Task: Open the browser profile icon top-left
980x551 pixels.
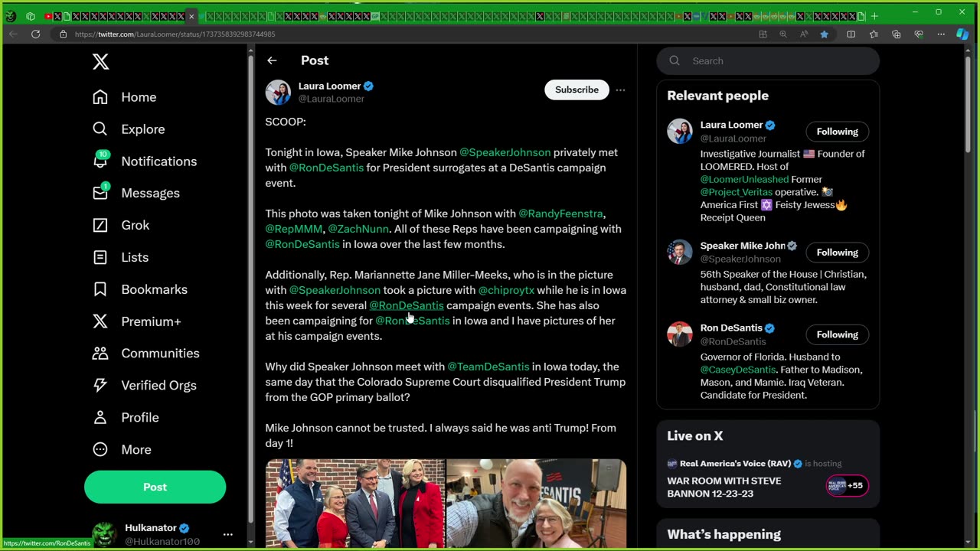Action: click(x=10, y=16)
